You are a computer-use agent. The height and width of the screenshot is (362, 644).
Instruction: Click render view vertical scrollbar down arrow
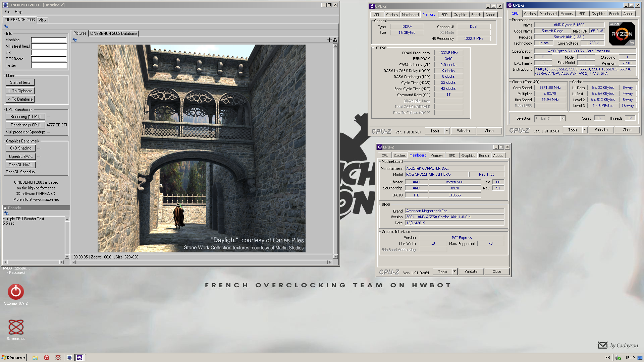coord(335,257)
